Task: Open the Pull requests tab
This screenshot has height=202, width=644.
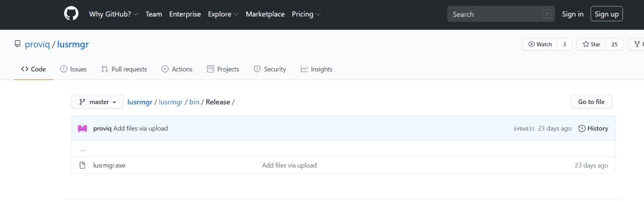Action: click(124, 69)
